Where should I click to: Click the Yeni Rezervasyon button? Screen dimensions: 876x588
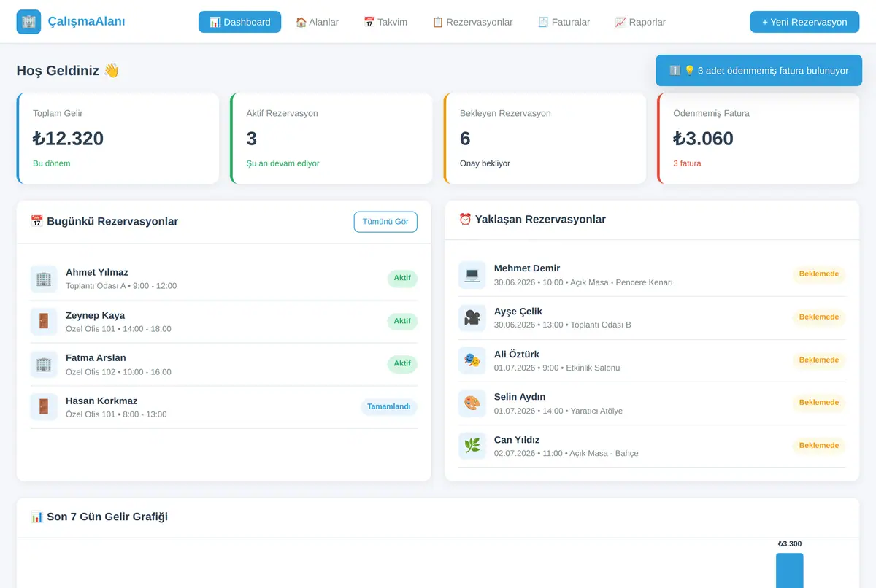click(804, 22)
